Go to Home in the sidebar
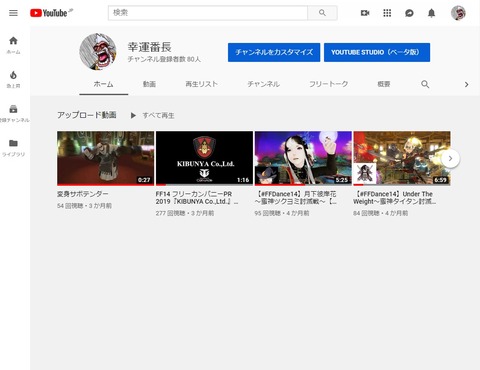The width and height of the screenshot is (480, 370). tap(13, 45)
